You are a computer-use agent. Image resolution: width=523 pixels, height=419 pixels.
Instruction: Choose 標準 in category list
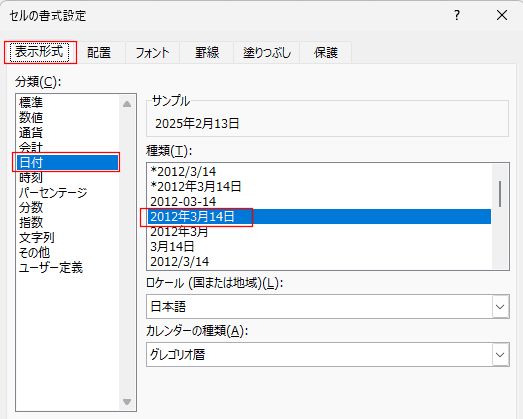pyautogui.click(x=68, y=102)
